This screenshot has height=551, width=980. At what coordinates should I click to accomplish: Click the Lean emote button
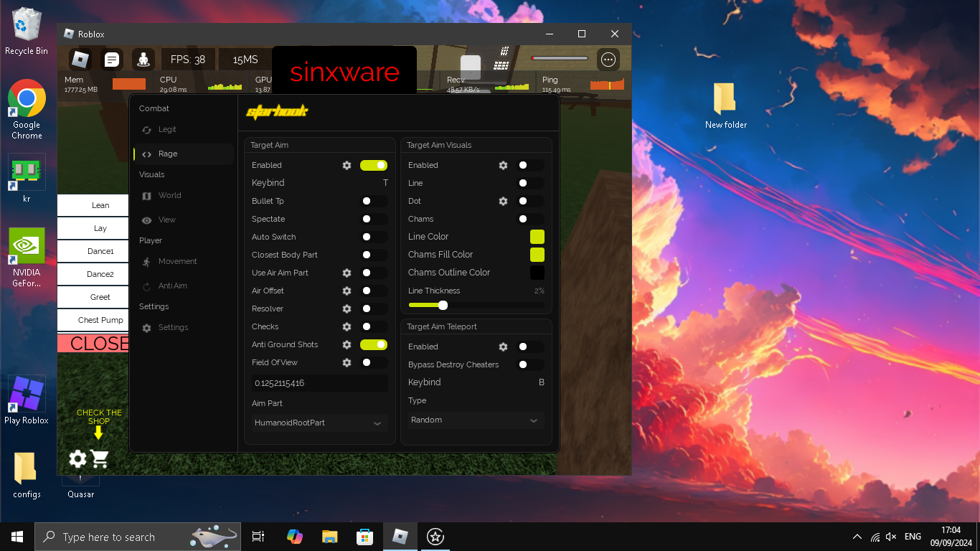(x=93, y=205)
